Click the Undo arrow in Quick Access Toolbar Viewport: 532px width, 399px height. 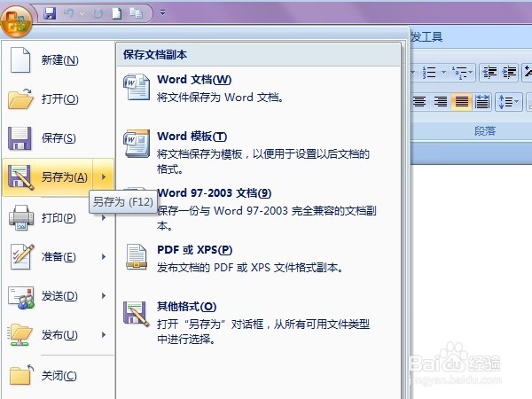tap(69, 13)
